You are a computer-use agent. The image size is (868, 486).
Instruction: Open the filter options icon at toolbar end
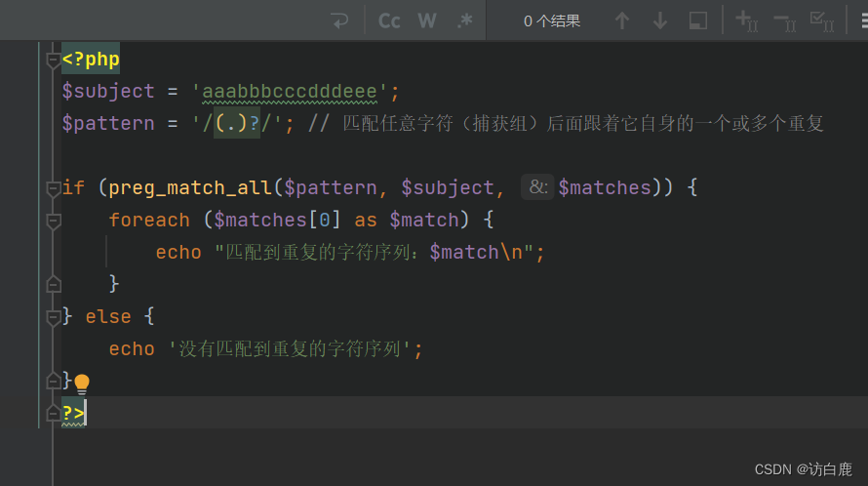(863, 21)
